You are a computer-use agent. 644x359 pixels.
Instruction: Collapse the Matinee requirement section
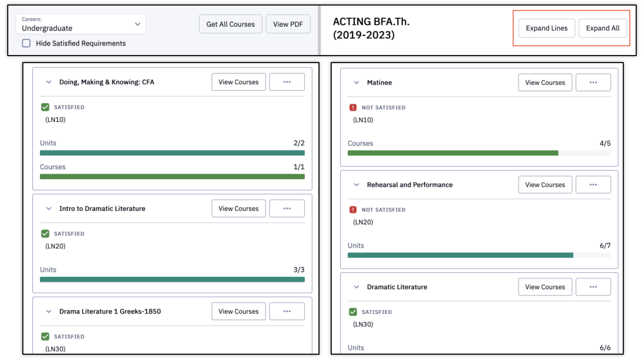(356, 83)
